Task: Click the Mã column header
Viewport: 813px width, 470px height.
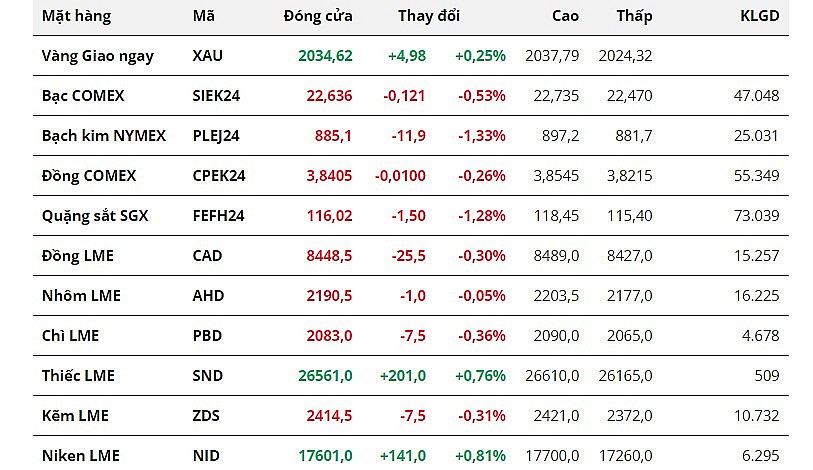Action: point(203,16)
